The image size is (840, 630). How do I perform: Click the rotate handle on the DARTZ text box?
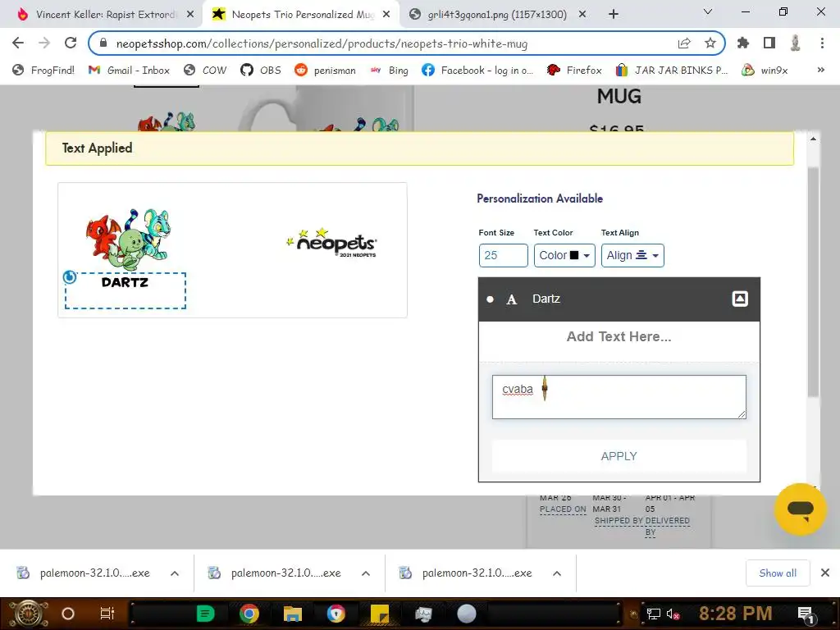(x=70, y=277)
